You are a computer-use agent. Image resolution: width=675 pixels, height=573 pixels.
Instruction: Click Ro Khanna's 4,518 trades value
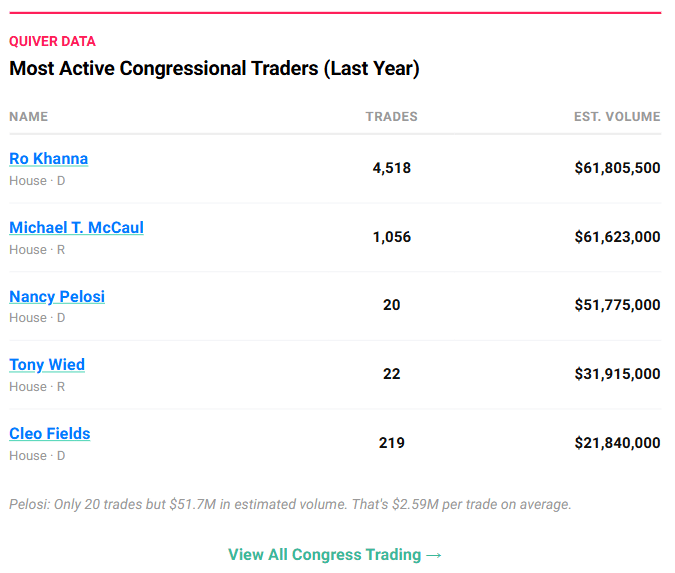pyautogui.click(x=391, y=168)
